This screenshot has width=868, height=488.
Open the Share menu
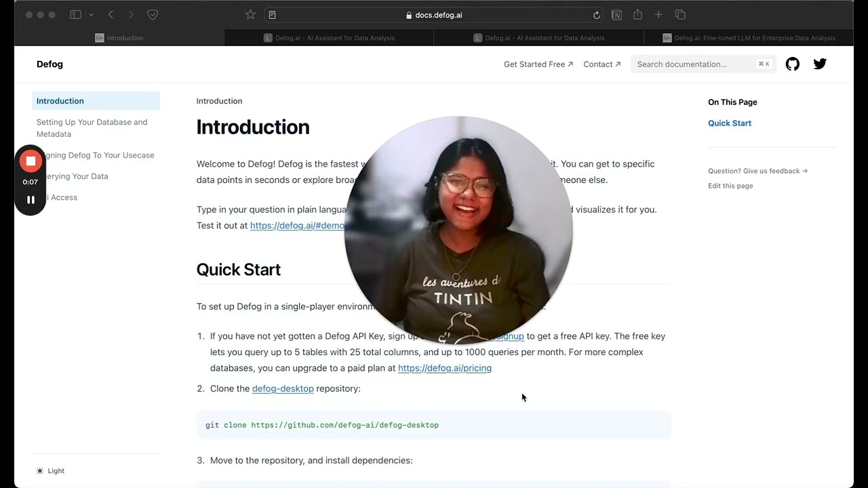(637, 15)
